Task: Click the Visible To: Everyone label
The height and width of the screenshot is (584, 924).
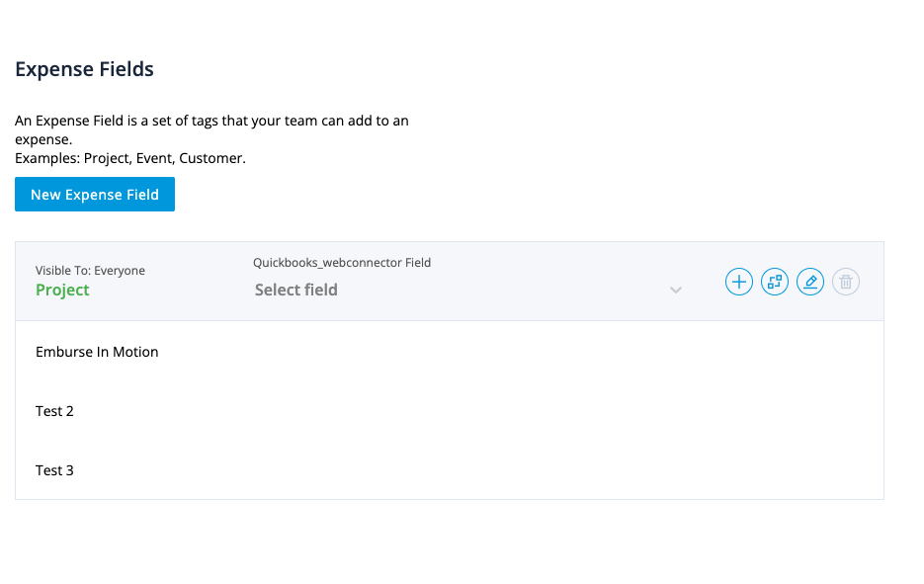Action: point(90,271)
